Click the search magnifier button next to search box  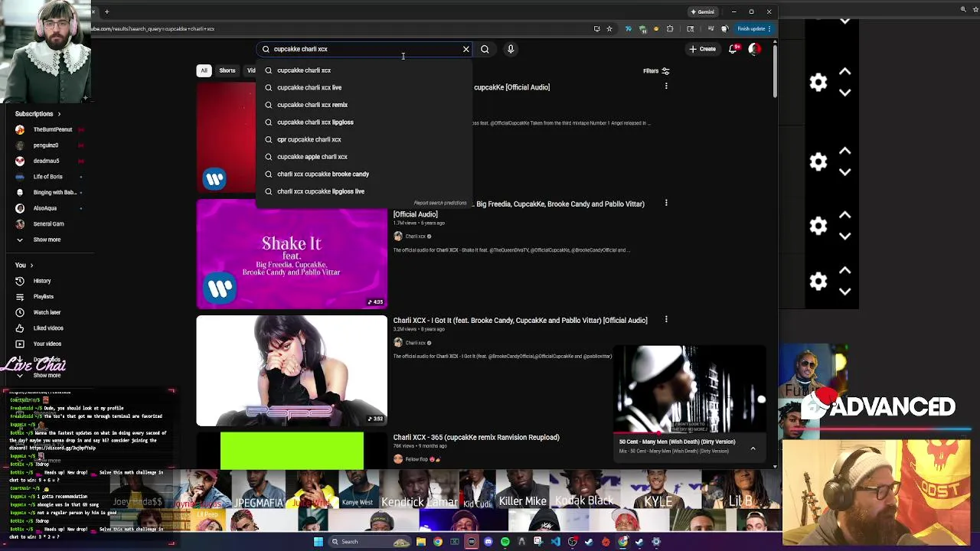coord(485,49)
